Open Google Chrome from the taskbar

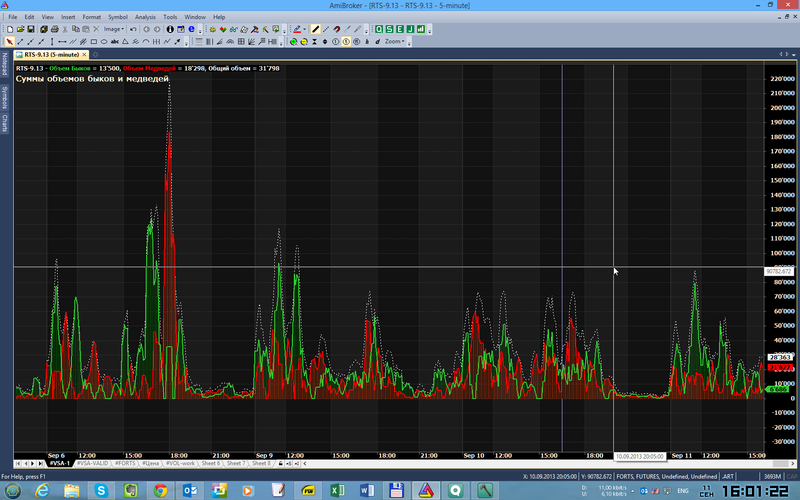click(160, 490)
